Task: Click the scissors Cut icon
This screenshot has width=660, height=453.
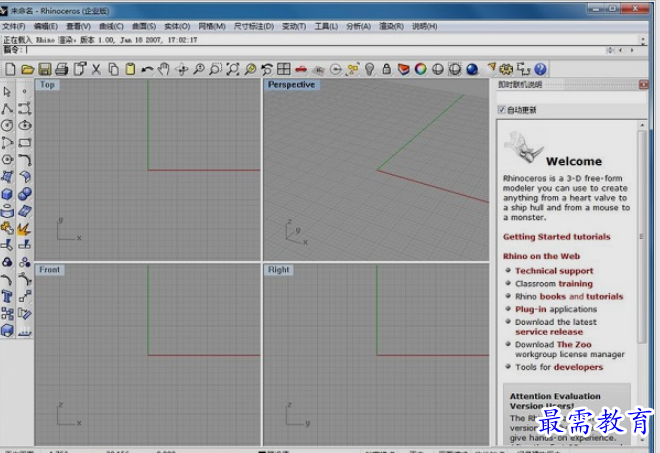Action: click(x=96, y=69)
